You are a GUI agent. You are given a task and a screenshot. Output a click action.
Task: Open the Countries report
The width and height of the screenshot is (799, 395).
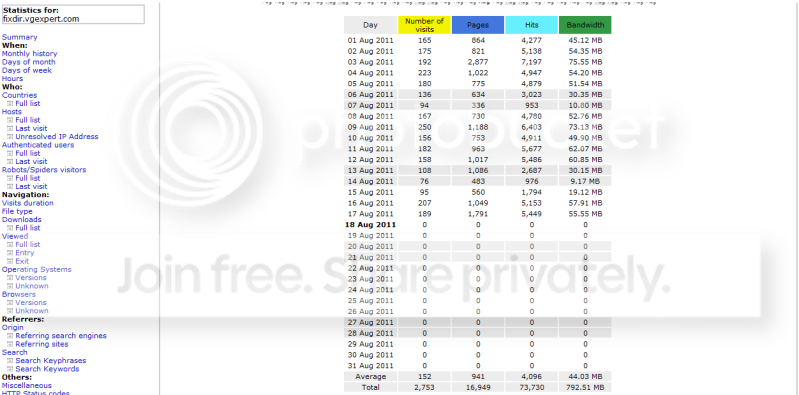point(19,95)
